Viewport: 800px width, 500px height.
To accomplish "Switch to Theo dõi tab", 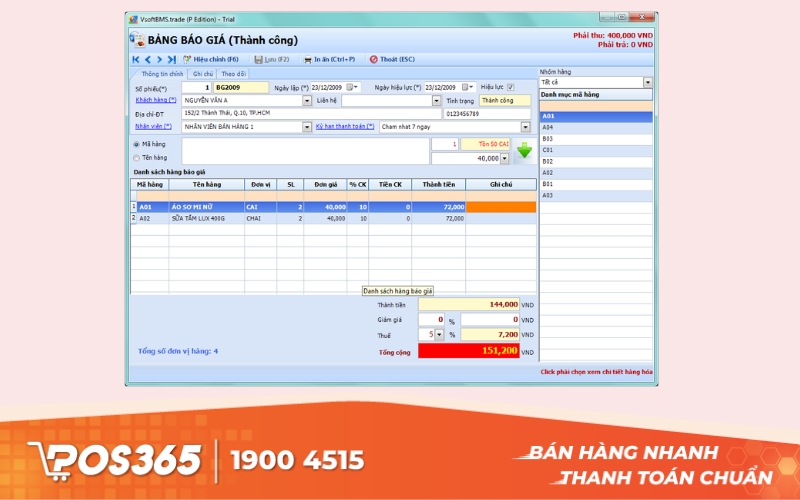I will [233, 74].
